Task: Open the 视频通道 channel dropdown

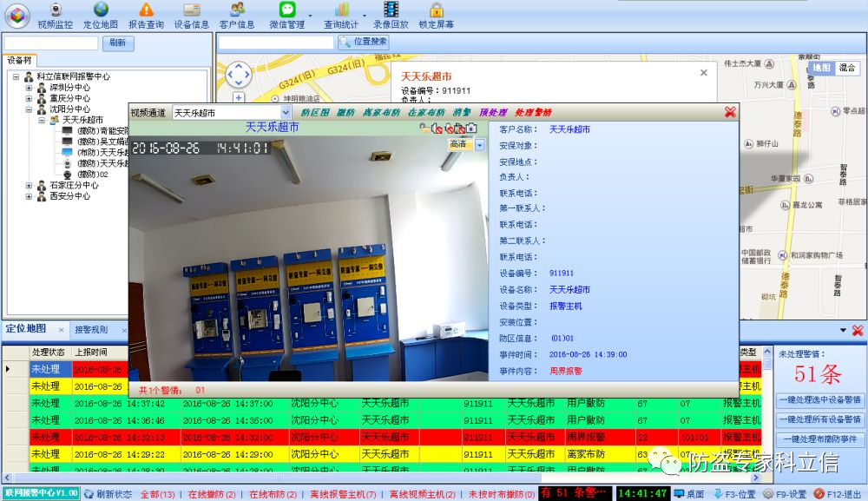Action: pos(286,113)
